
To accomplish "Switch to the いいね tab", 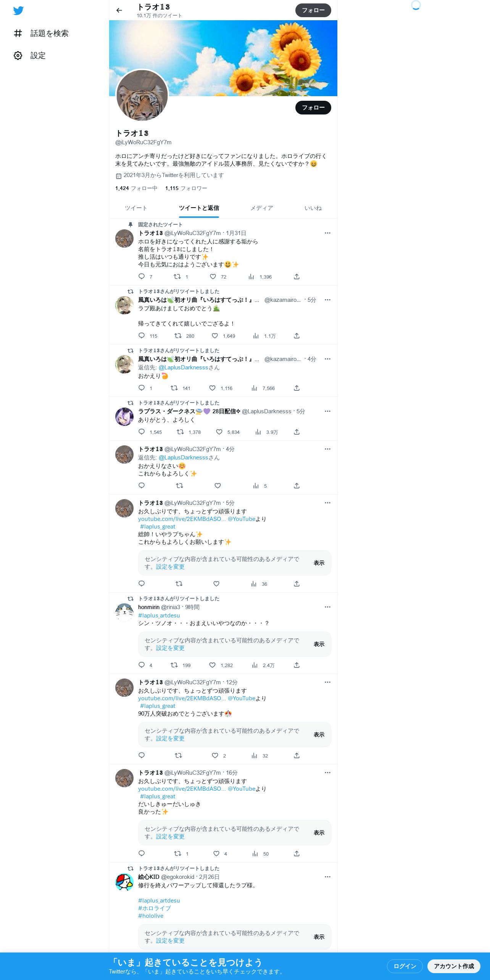I will [313, 208].
